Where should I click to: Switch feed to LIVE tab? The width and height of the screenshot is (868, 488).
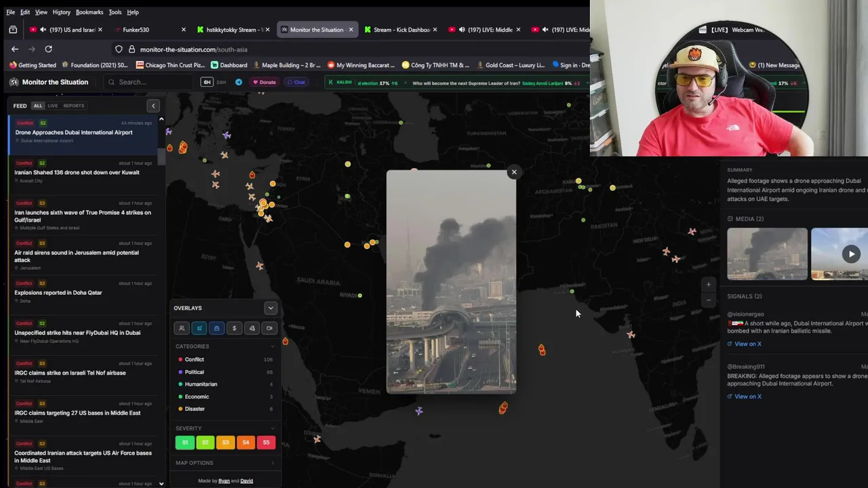[x=52, y=106]
